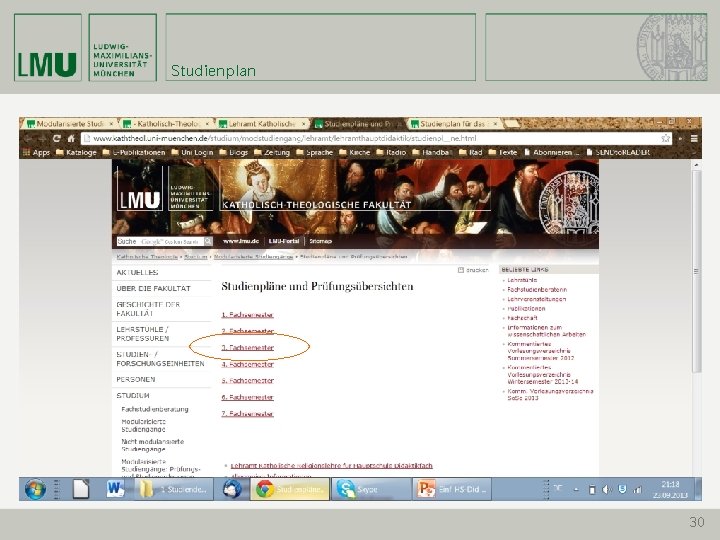The height and width of the screenshot is (540, 720).
Task: Open Fachschaft under Beliebte Links
Action: point(523,318)
